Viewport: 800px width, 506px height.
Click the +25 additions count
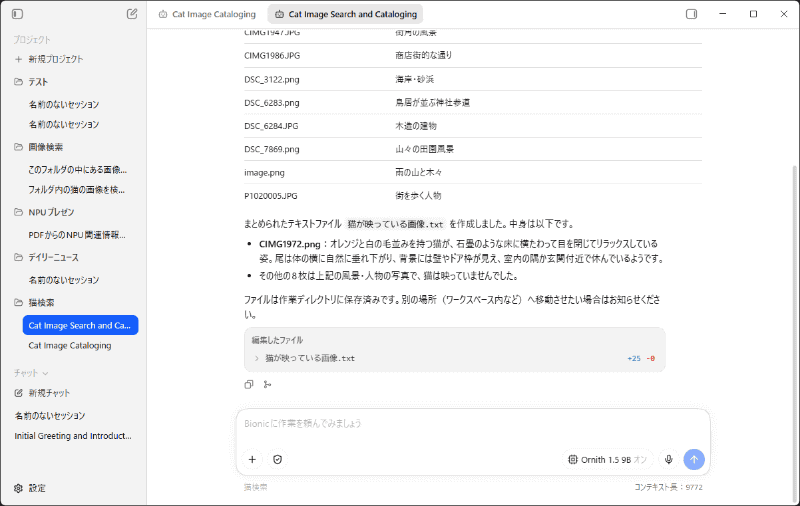pos(634,359)
